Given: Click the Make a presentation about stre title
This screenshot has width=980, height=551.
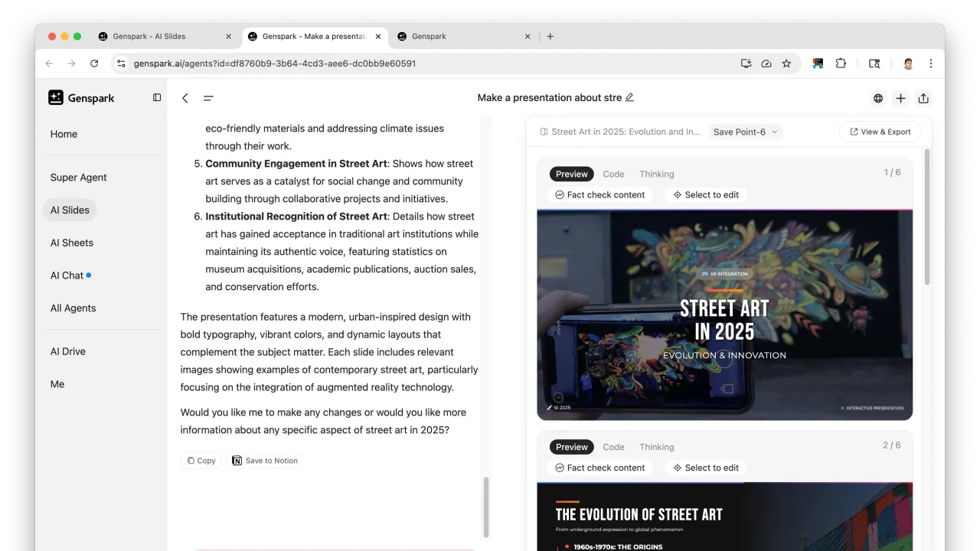Looking at the screenshot, I should coord(550,98).
